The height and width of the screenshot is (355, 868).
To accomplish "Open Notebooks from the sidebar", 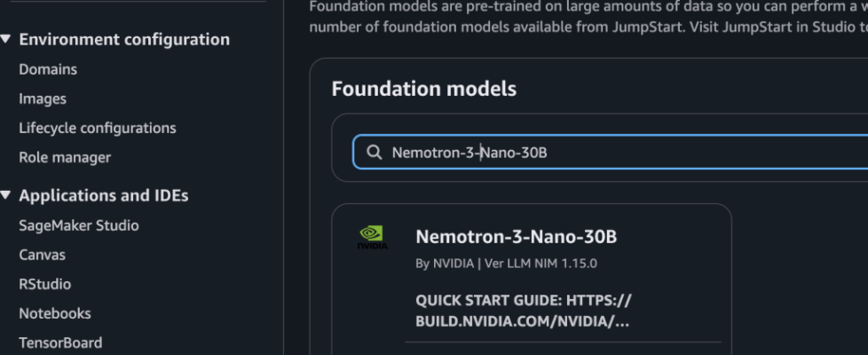I will [55, 313].
